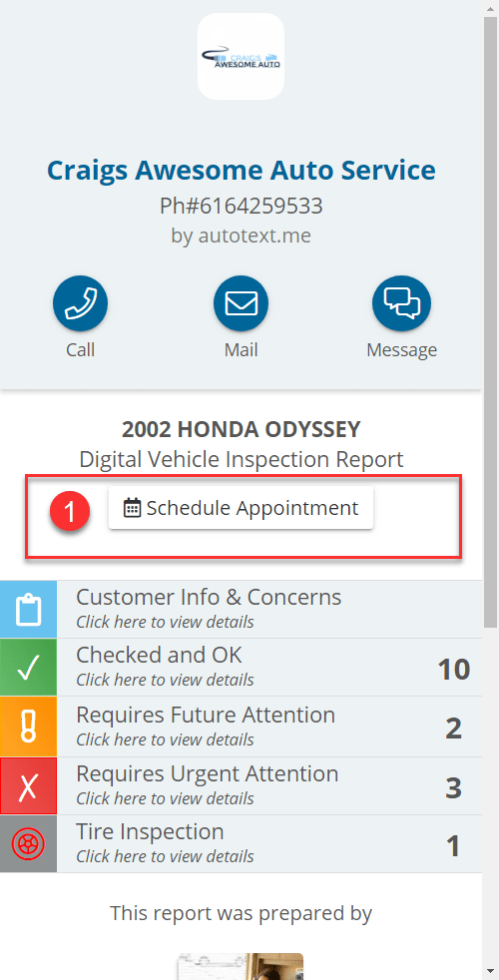Click the Message chat bubbles icon
499x980 pixels.
(401, 303)
